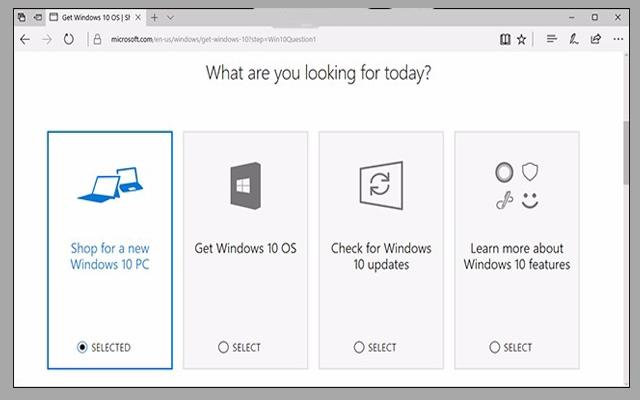Click the blue laptops Shop for PC icon

click(110, 184)
